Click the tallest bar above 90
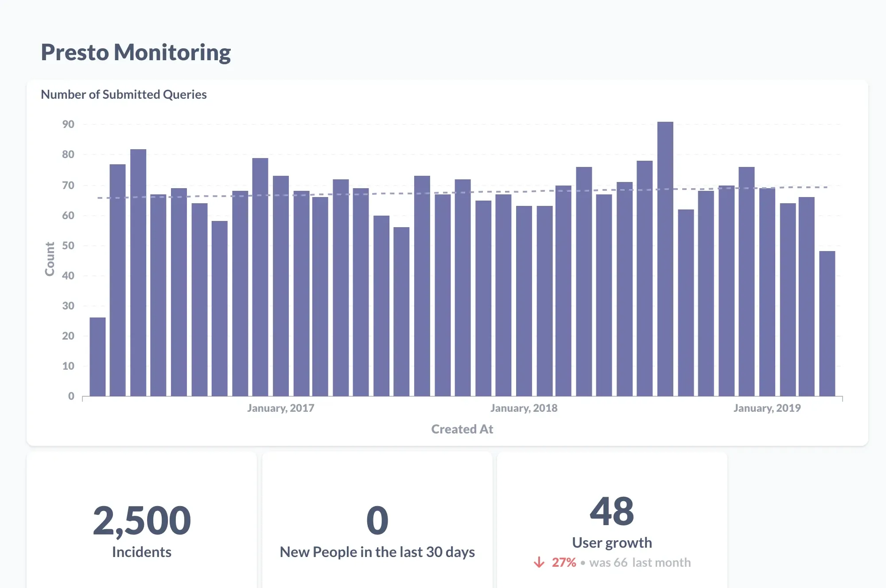Image resolution: width=886 pixels, height=588 pixels. point(665,259)
